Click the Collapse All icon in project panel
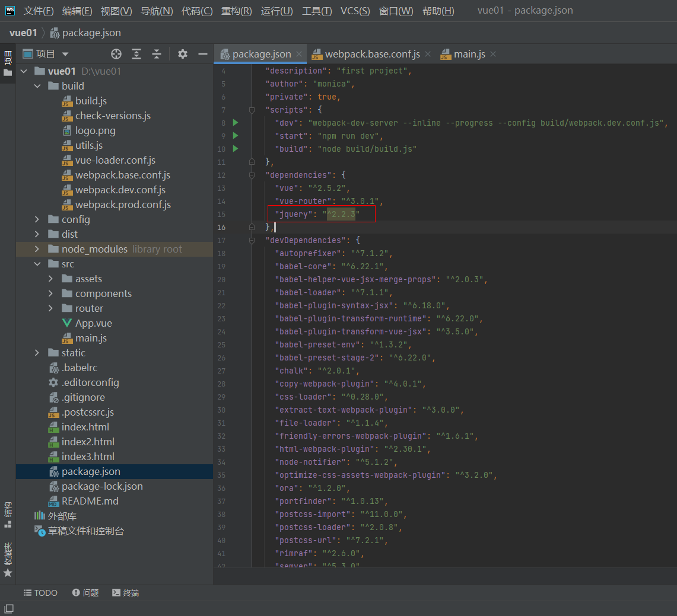The height and width of the screenshot is (616, 677). coord(157,54)
